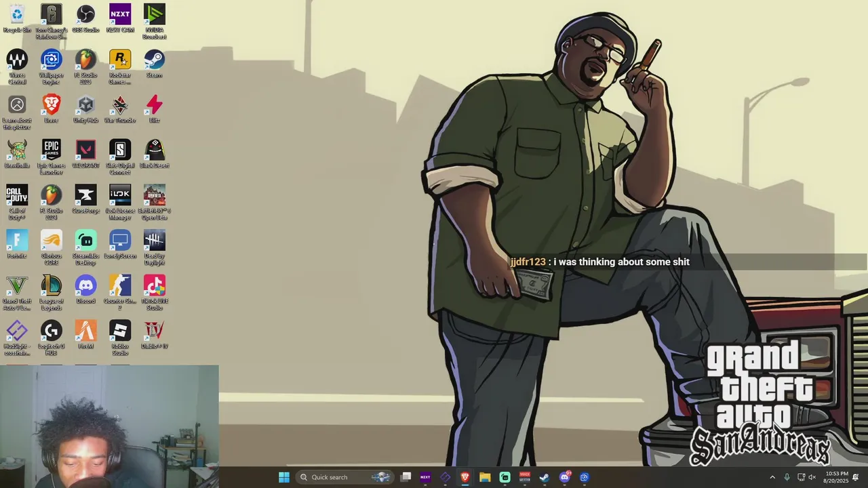Click the microphone tray icon

[x=787, y=477]
